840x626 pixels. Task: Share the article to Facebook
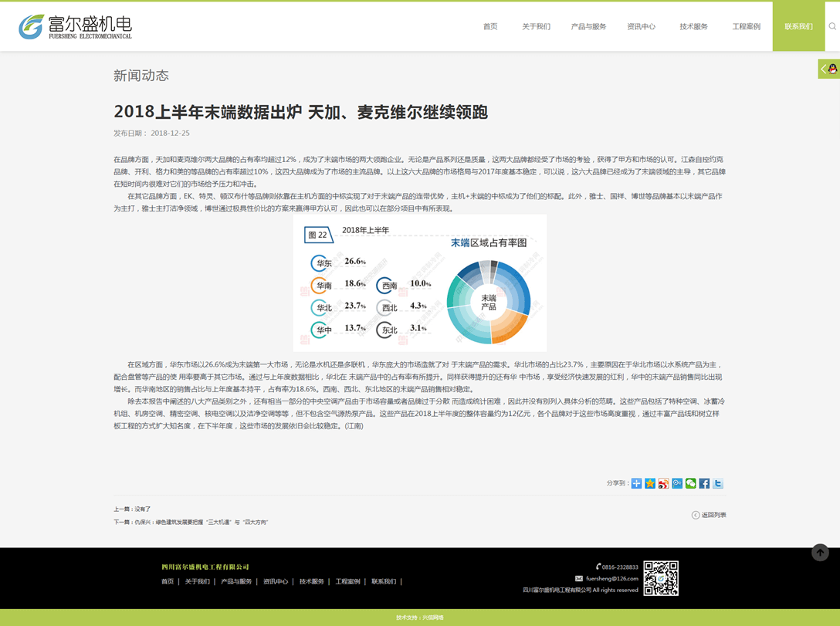coord(704,483)
